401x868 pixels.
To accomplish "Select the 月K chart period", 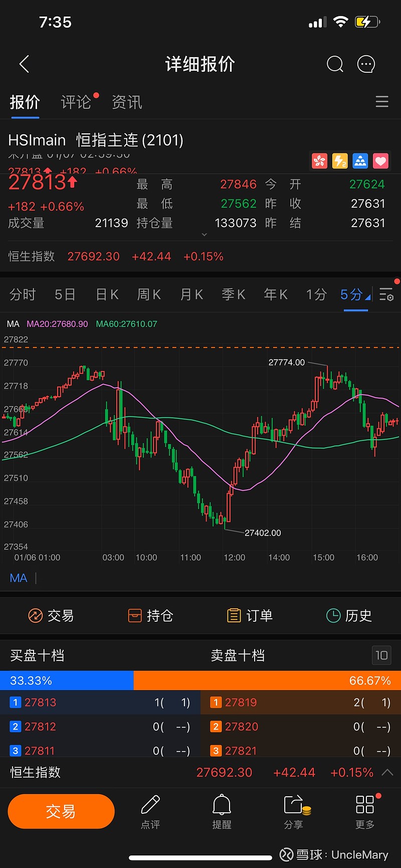I will tap(191, 294).
